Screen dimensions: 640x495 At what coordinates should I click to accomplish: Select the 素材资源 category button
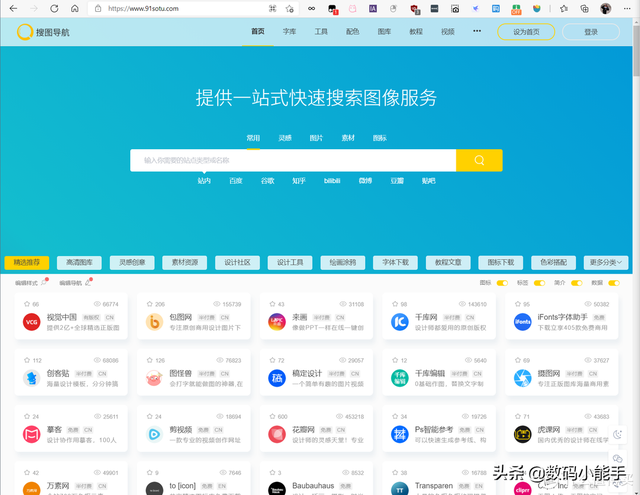pos(184,263)
